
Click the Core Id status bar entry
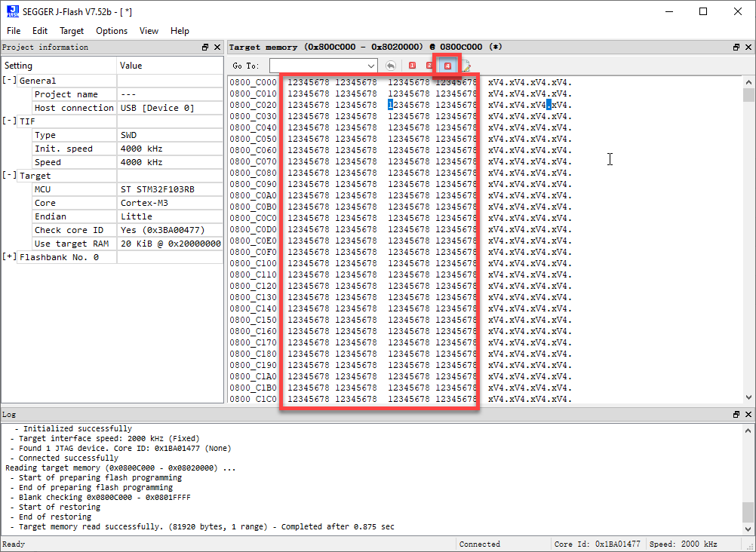(x=598, y=544)
